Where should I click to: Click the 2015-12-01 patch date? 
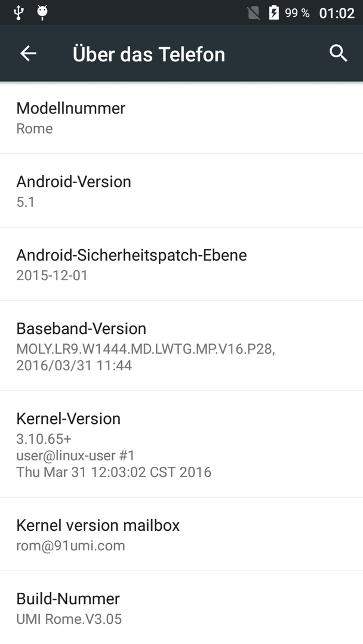[x=52, y=275]
